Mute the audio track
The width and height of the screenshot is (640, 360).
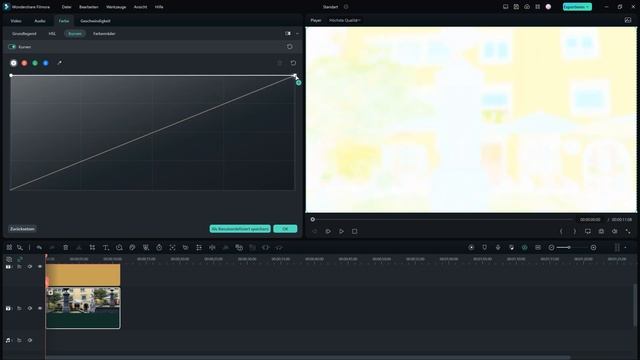pos(29,340)
